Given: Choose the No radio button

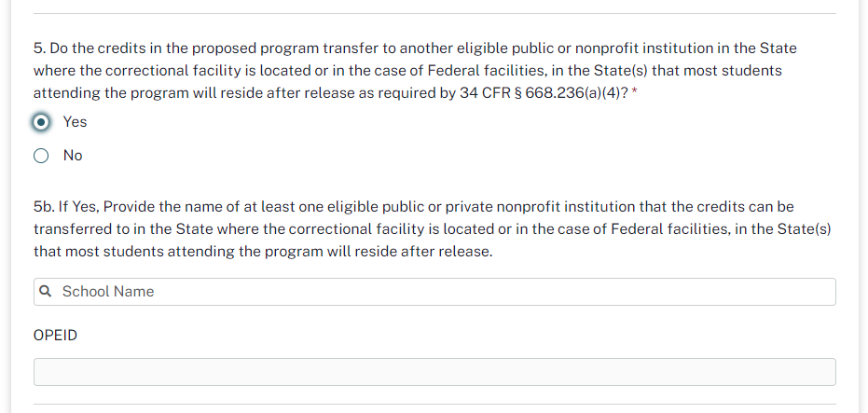Looking at the screenshot, I should [x=41, y=156].
